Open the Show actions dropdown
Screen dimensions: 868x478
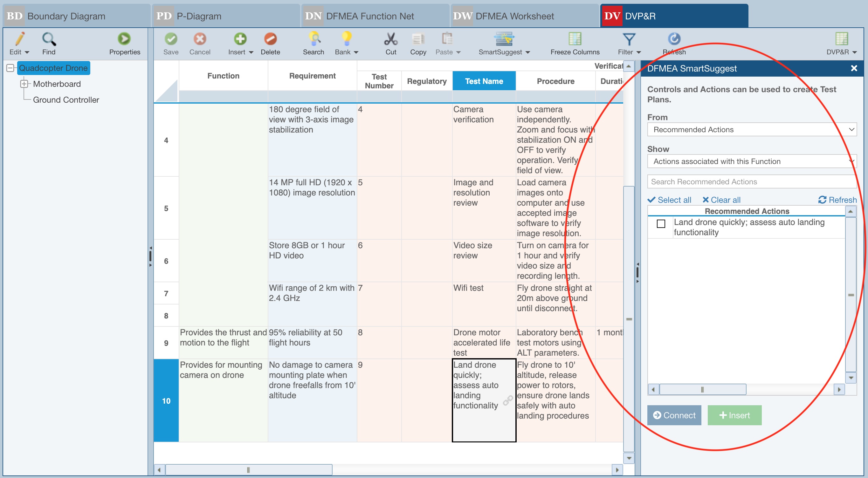[751, 161]
